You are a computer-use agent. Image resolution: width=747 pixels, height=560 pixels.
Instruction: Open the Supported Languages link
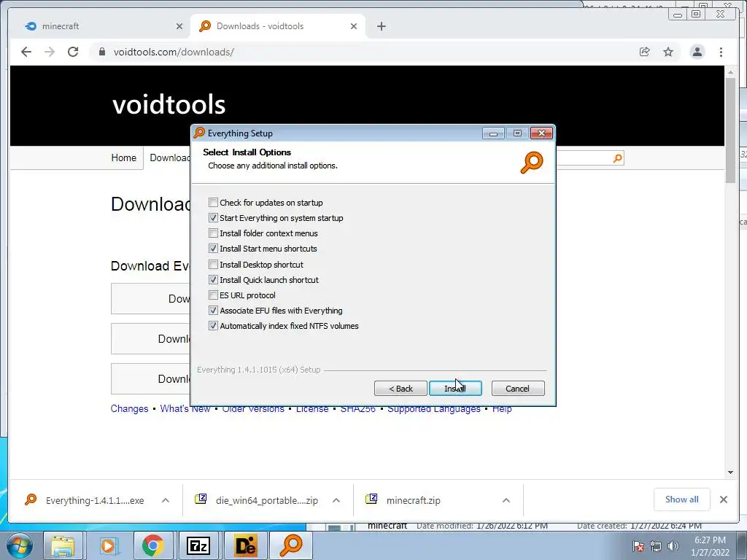(x=434, y=408)
